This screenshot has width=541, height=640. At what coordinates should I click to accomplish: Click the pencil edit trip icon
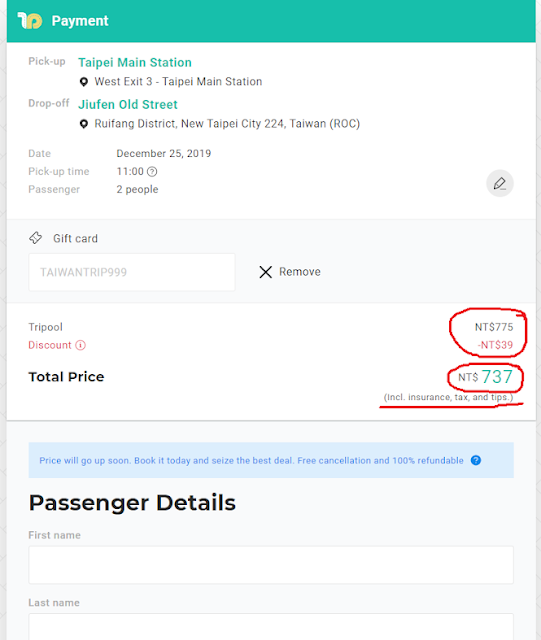tap(499, 183)
